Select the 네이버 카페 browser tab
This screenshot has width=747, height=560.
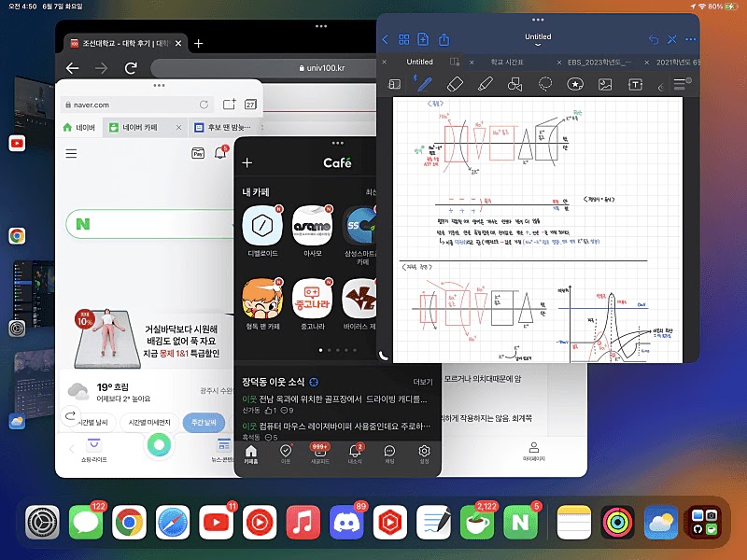pos(140,128)
